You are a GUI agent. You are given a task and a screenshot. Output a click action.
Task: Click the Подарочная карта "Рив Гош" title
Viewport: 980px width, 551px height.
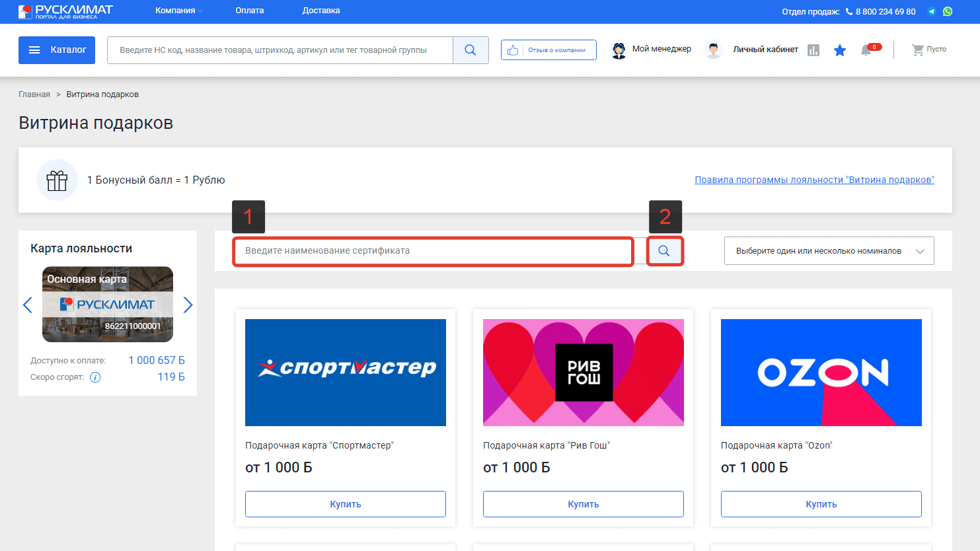(547, 445)
